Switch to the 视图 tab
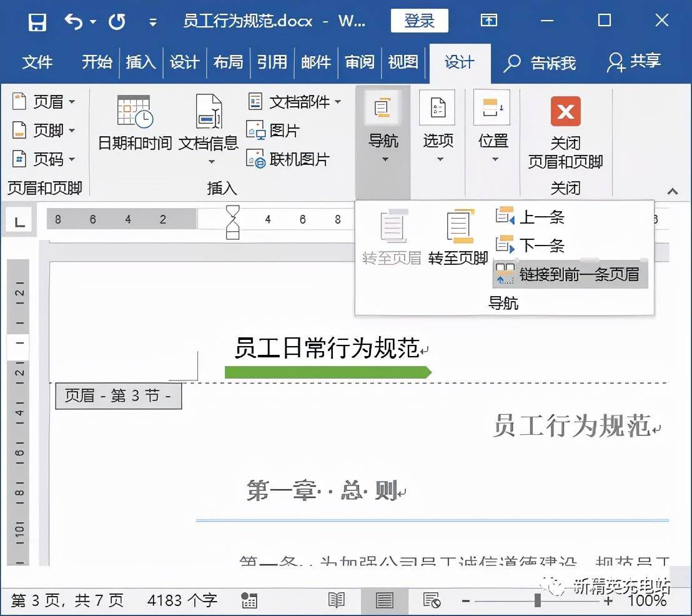This screenshot has width=692, height=616. (402, 62)
